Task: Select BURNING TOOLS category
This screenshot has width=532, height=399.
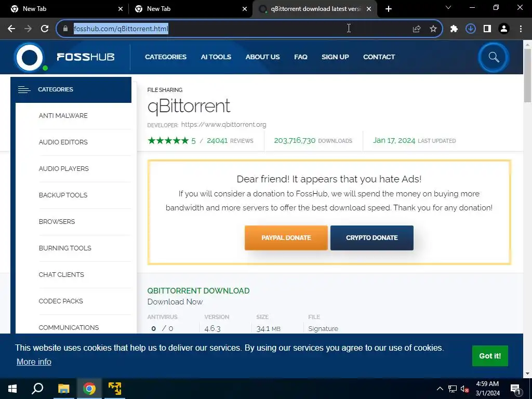Action: pyautogui.click(x=65, y=248)
